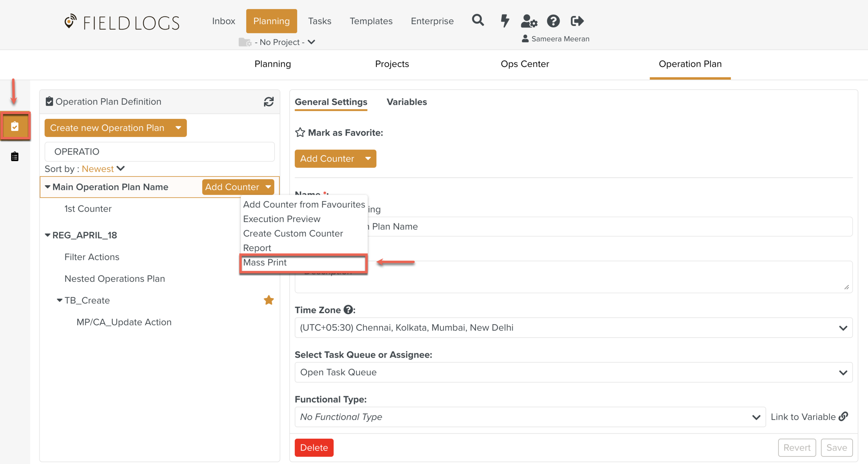Unfavorite TB_Create via its gold star

pos(268,300)
